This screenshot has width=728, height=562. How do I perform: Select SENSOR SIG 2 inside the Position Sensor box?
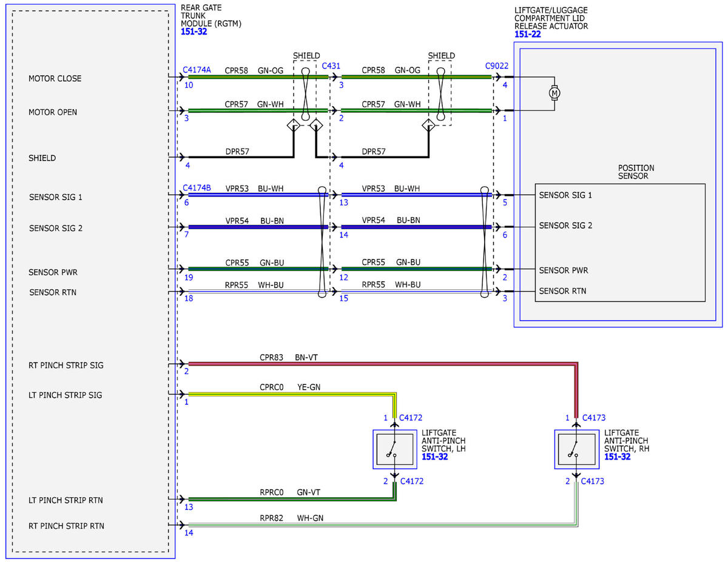pos(565,226)
